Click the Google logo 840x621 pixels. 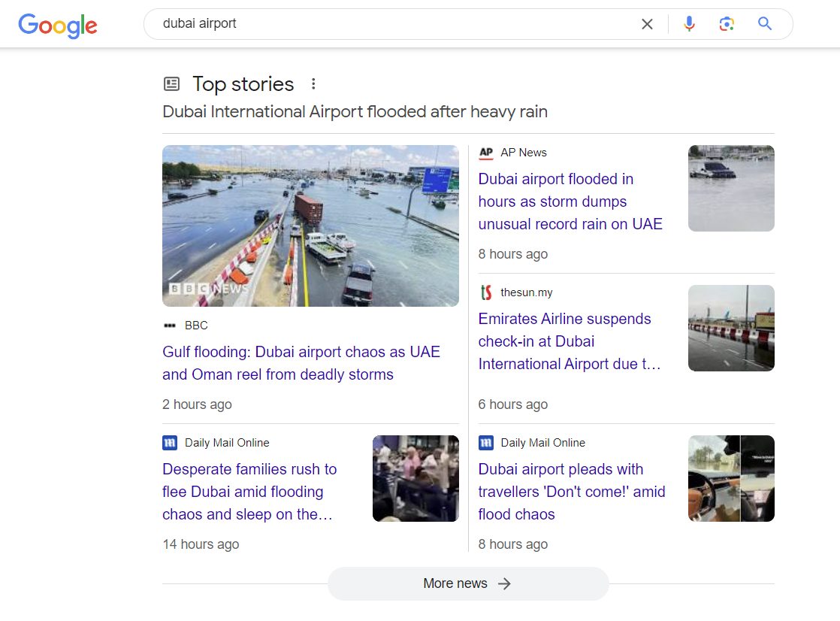[x=58, y=26]
